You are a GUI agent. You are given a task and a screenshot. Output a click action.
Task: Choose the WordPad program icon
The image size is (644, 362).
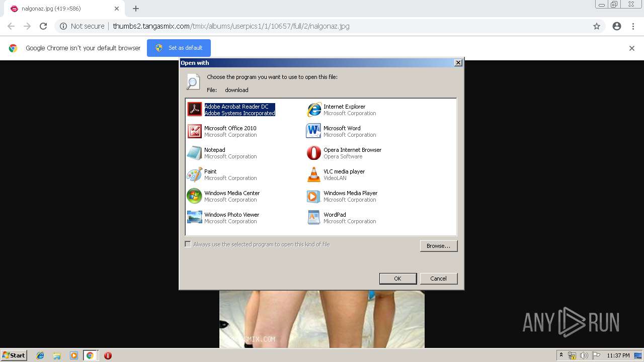314,217
